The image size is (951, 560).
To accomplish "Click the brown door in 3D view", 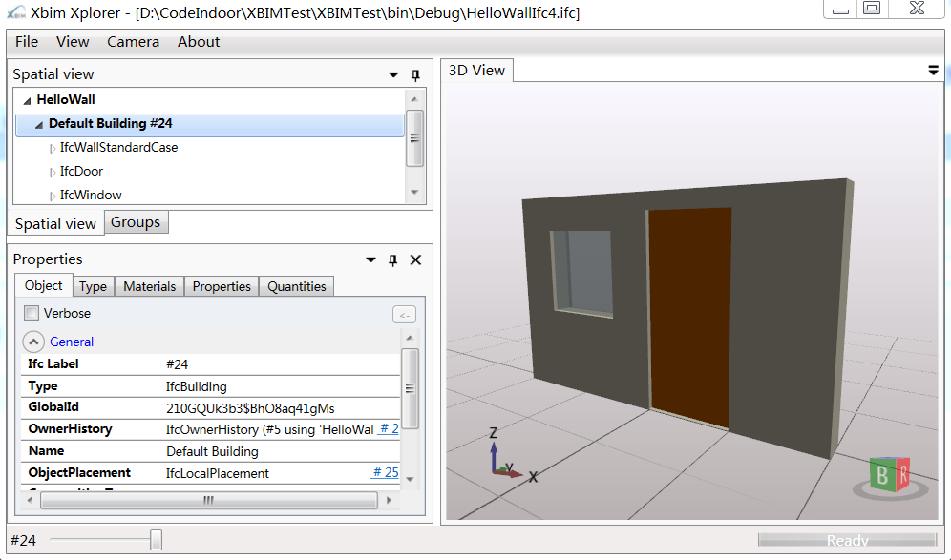I will [689, 317].
